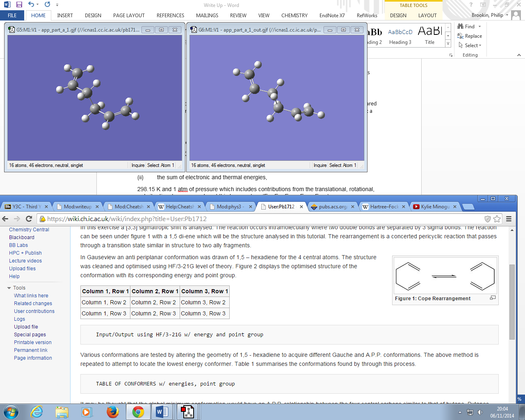Click the Chrome back navigation arrow
Screen dimensions: 525x420
[x=7, y=219]
